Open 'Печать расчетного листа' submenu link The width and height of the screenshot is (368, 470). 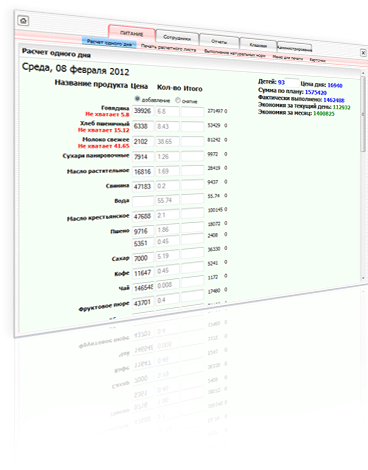168,48
